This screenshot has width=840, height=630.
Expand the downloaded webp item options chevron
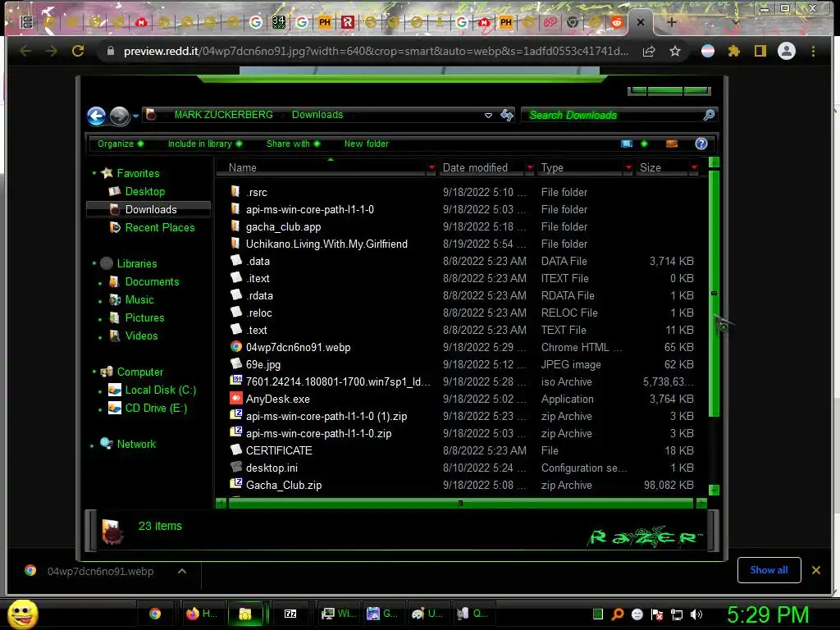point(182,571)
